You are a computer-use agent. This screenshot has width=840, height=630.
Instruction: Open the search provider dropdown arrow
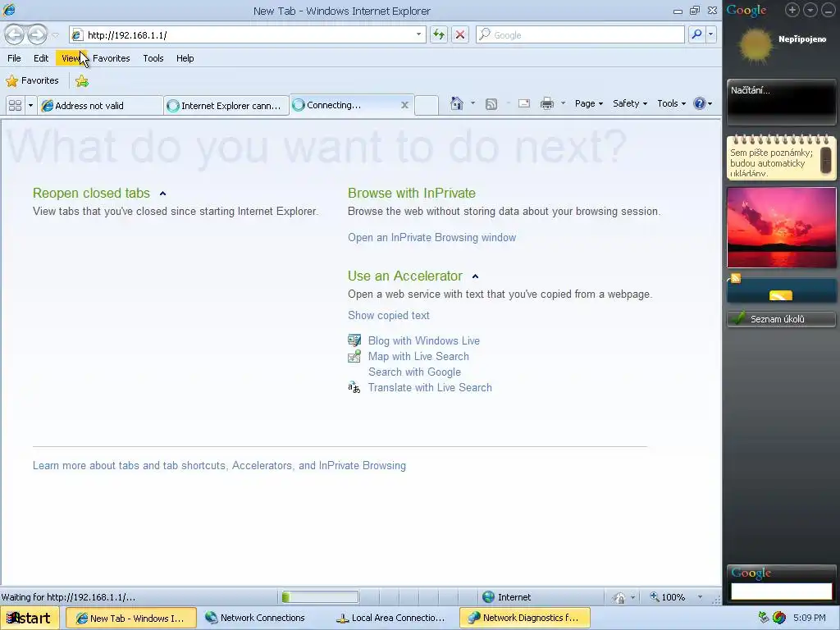(711, 34)
